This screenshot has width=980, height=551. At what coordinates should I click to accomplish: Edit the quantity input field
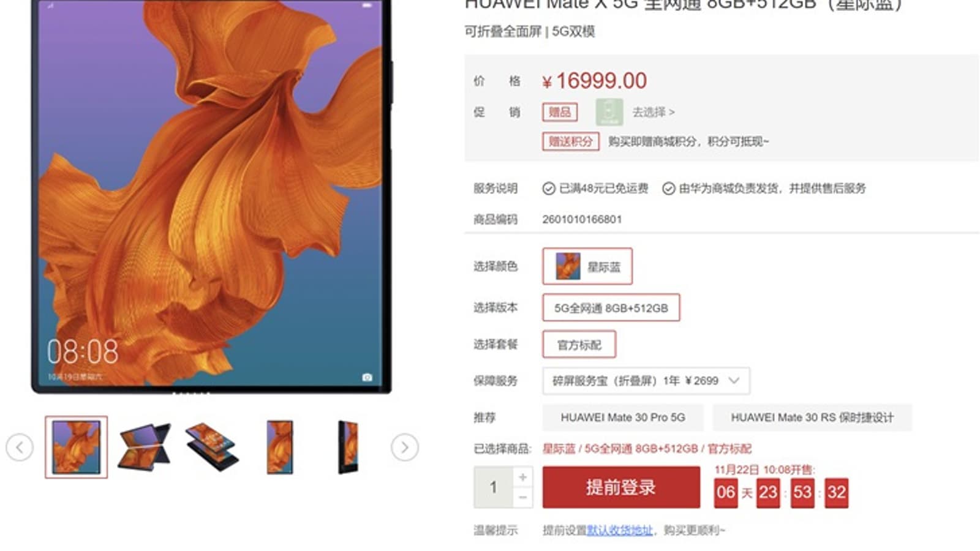(x=494, y=487)
